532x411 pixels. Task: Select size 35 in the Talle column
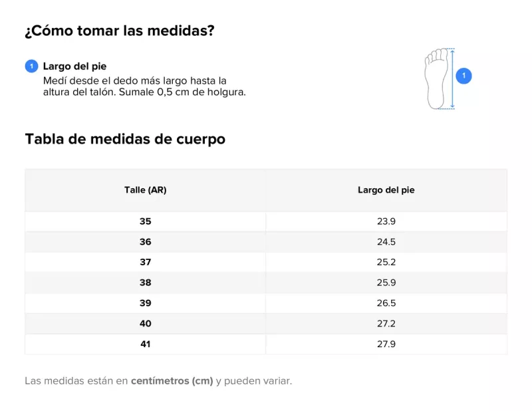[x=145, y=221]
